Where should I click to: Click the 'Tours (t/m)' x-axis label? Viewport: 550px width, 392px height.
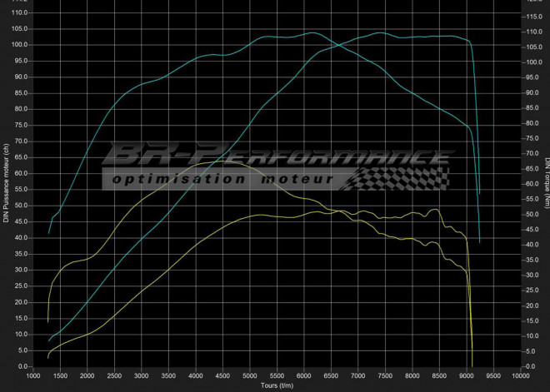coord(277,386)
